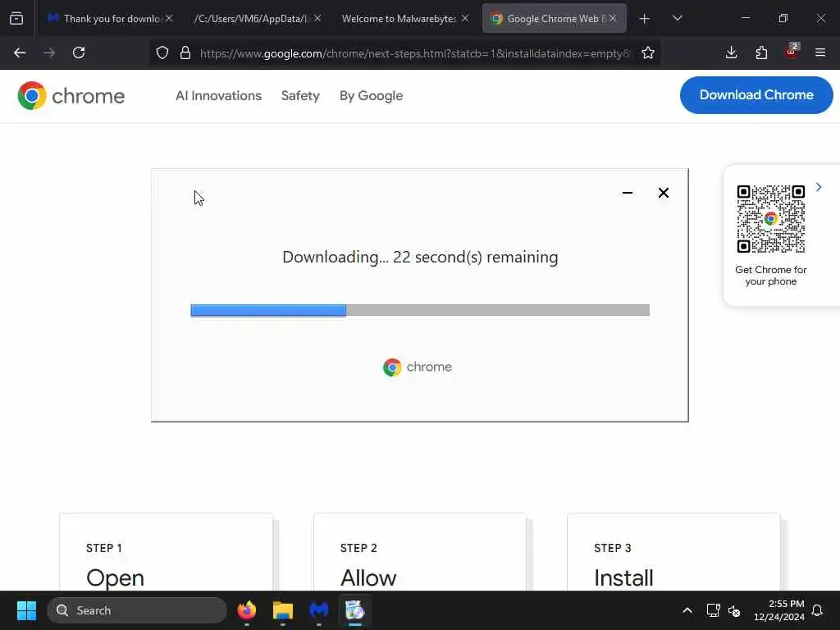The width and height of the screenshot is (840, 630).
Task: Open Malwarebytes from the taskbar
Action: coord(319,610)
